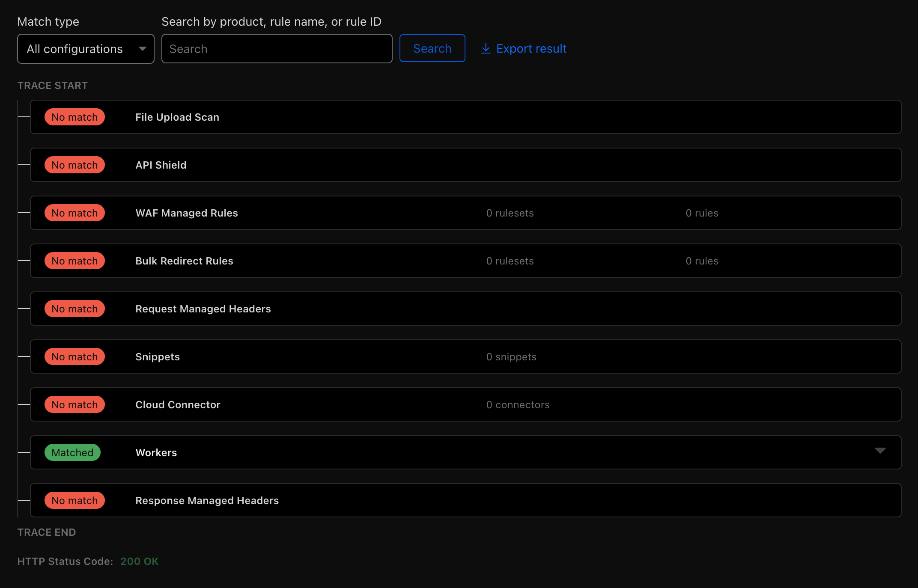Click the Response Managed Headers row
The height and width of the screenshot is (588, 918).
(465, 500)
